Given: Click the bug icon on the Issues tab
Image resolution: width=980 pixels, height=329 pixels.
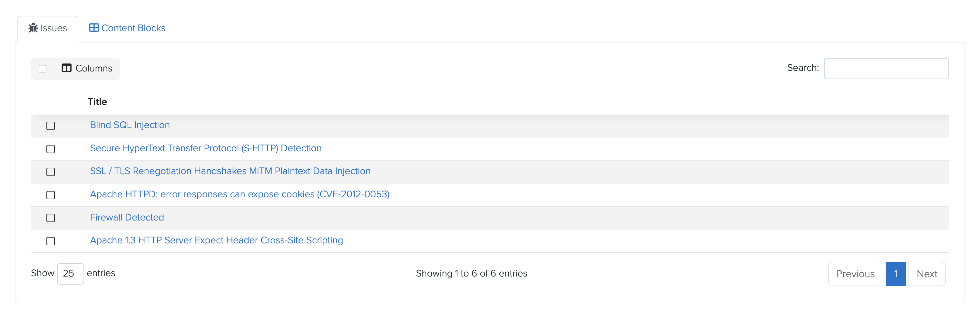Looking at the screenshot, I should [33, 28].
